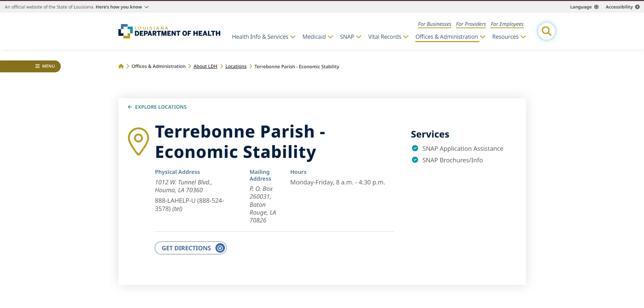
Task: Follow the For Providers link
Action: pyautogui.click(x=471, y=24)
